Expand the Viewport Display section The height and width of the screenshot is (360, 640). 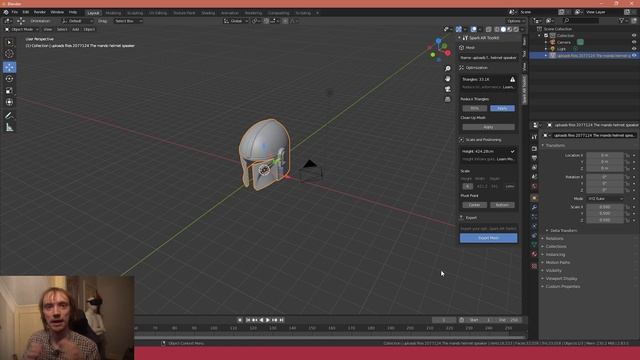[x=561, y=278]
